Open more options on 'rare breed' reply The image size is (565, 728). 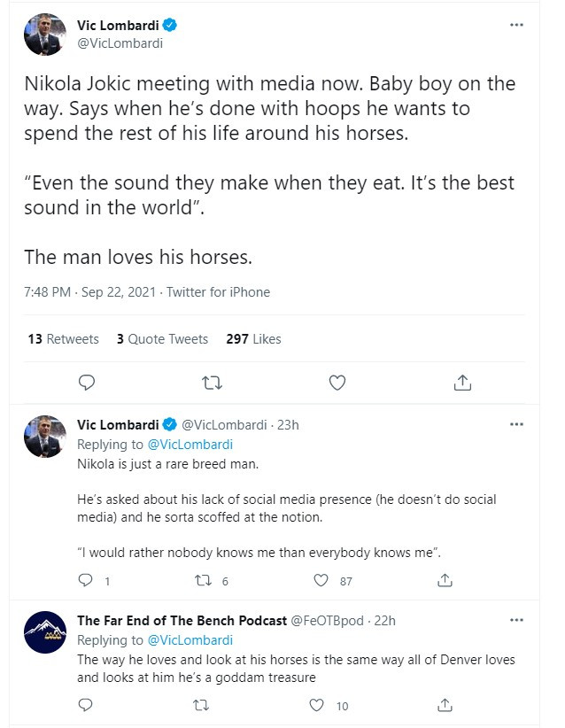pyautogui.click(x=516, y=424)
